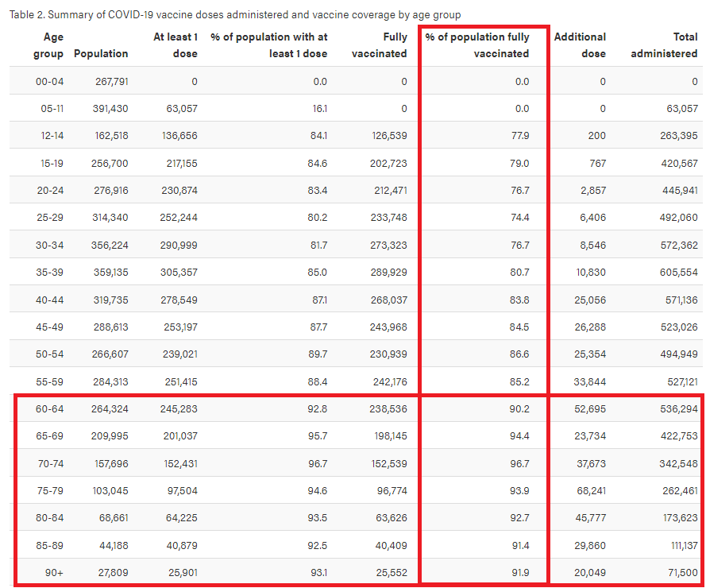Select age group cell '80-84'
The width and height of the screenshot is (706, 588).
[x=49, y=518]
